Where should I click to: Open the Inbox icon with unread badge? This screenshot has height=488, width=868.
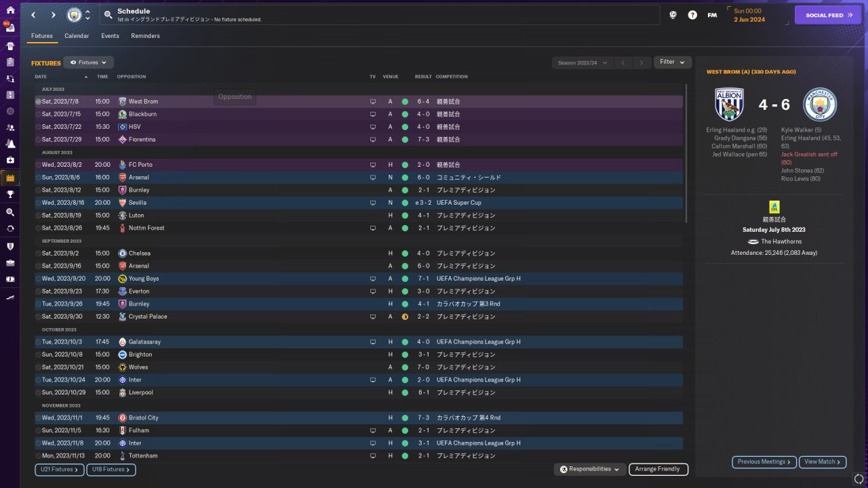pyautogui.click(x=9, y=28)
